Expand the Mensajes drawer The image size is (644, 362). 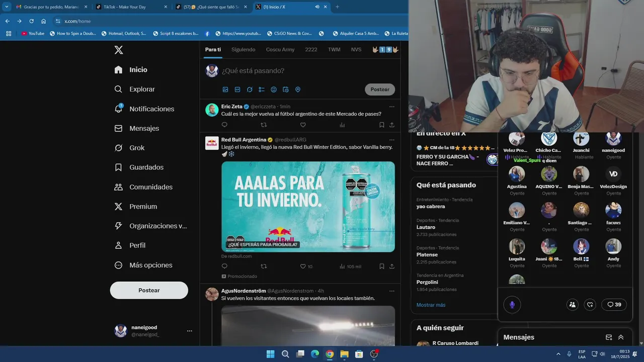[x=621, y=337]
